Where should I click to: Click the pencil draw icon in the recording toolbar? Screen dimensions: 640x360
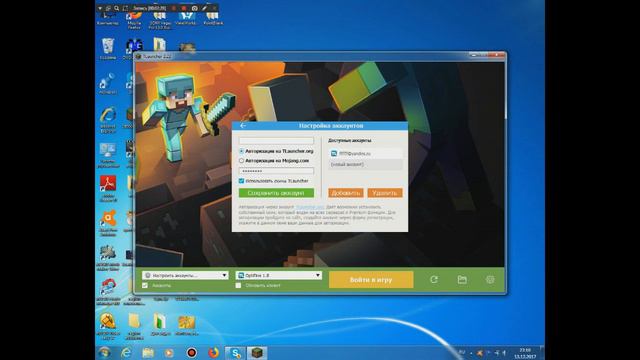[204, 8]
